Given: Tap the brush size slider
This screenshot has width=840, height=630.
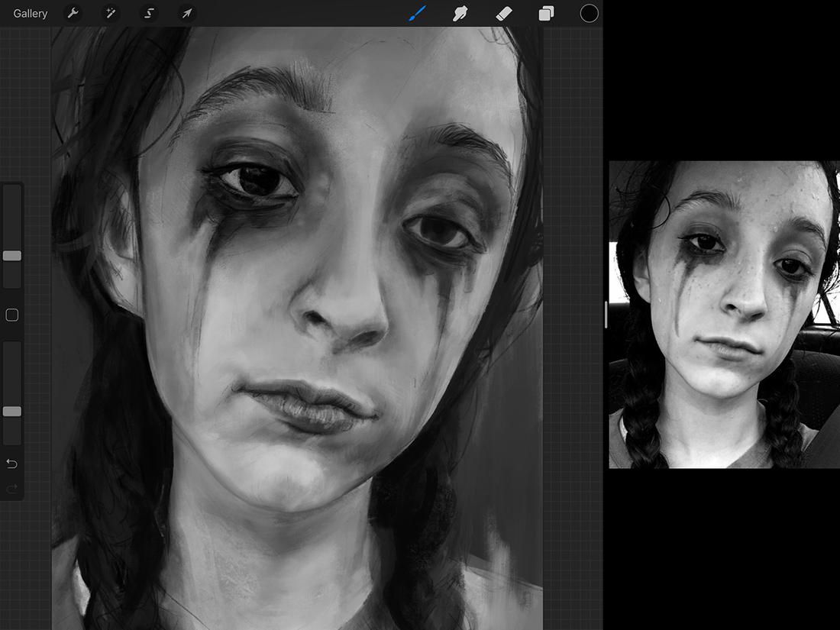Looking at the screenshot, I should click(x=11, y=256).
